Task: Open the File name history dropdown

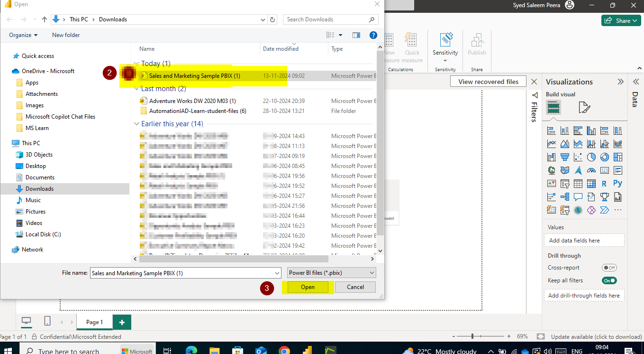Action: click(x=277, y=273)
